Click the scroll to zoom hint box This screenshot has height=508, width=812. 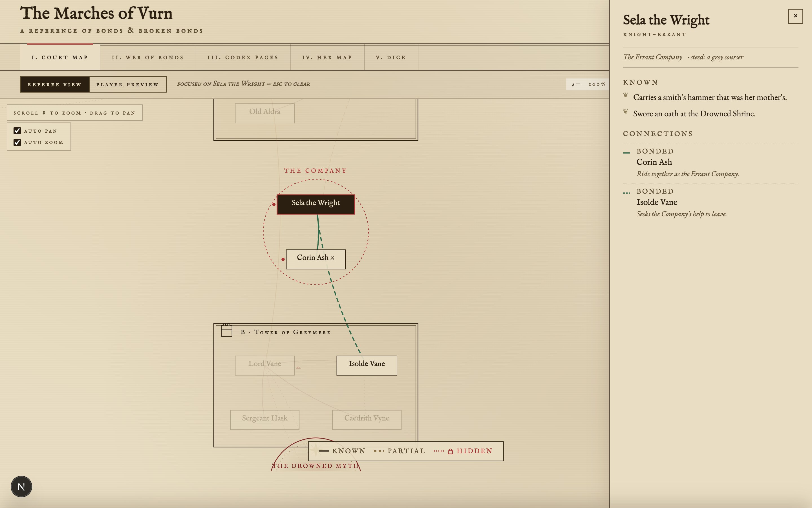(74, 113)
